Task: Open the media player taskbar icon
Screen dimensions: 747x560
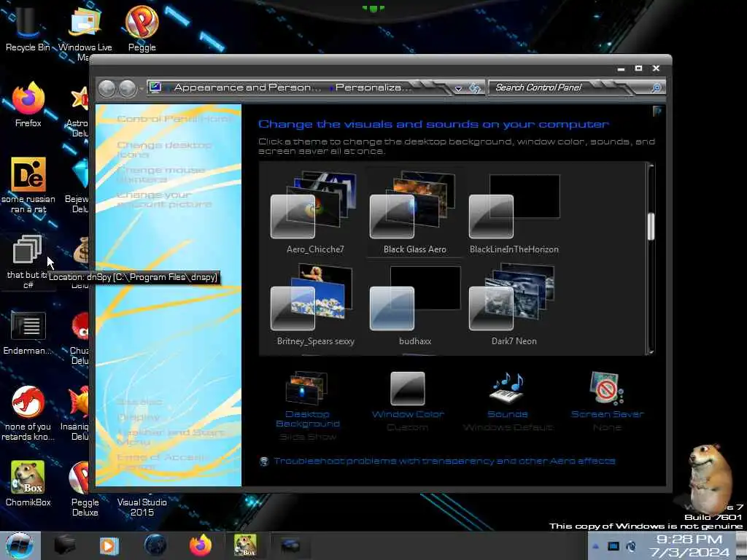Action: (x=109, y=545)
